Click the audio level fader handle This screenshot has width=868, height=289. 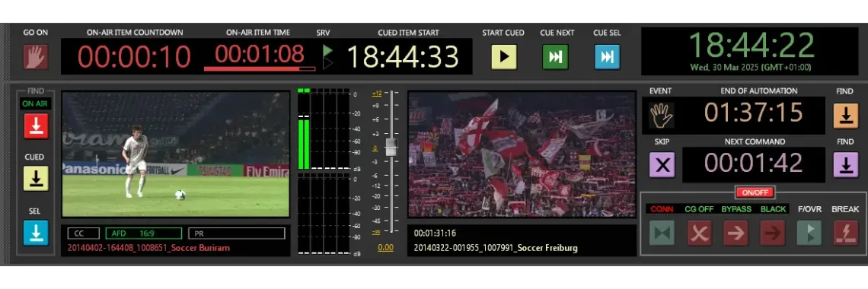click(x=391, y=148)
